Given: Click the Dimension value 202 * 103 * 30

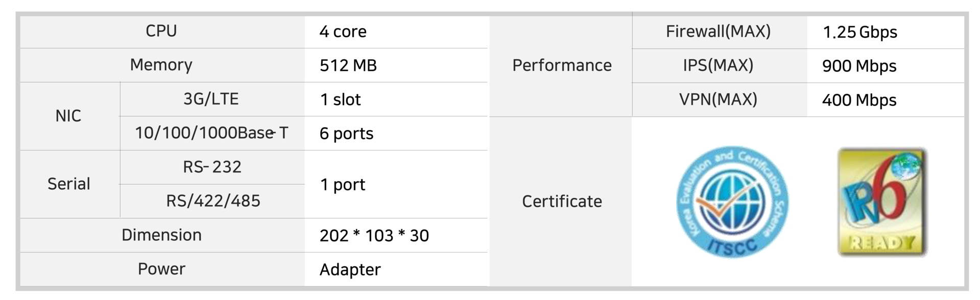Looking at the screenshot, I should (374, 236).
